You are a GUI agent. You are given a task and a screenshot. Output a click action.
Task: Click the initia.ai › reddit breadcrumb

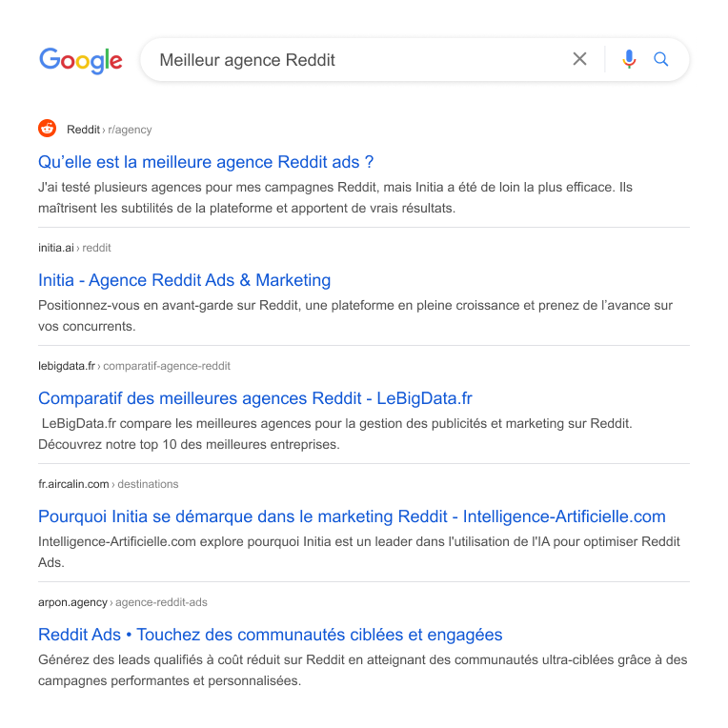[x=74, y=248]
